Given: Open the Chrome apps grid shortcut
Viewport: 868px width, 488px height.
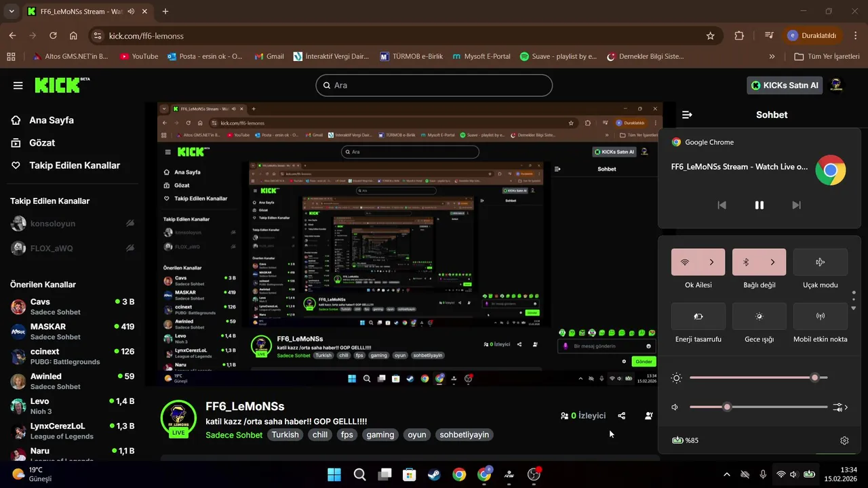Looking at the screenshot, I should coord(11,56).
